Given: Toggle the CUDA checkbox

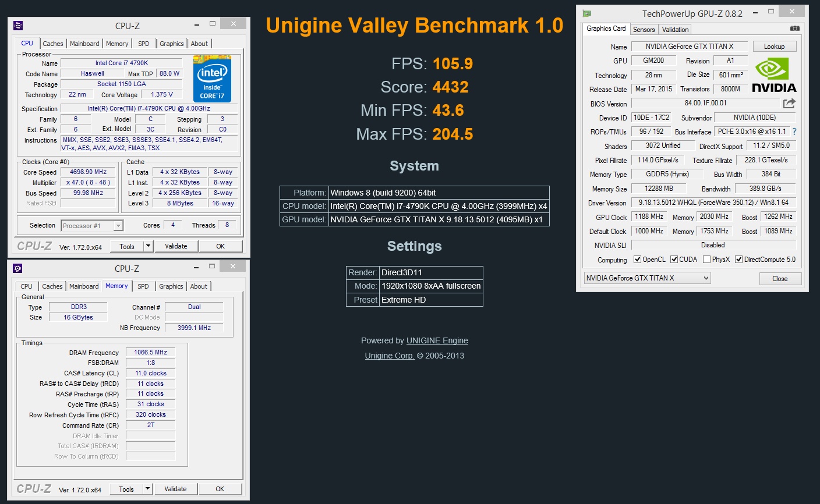Looking at the screenshot, I should point(674,260).
